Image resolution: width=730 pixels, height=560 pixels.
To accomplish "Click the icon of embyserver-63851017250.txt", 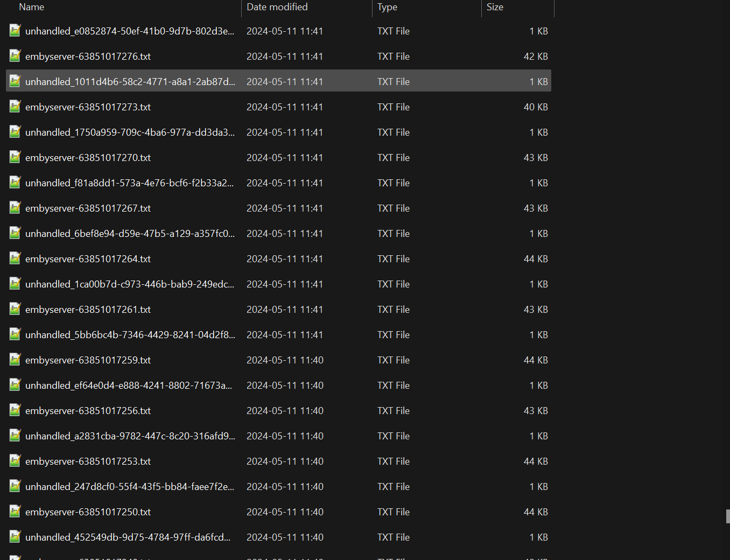I will tap(15, 511).
